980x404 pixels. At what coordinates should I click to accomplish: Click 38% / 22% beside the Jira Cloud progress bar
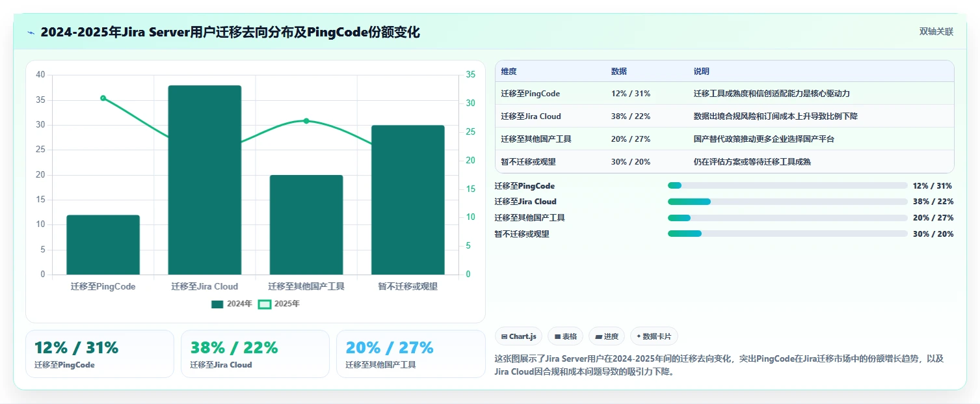933,202
